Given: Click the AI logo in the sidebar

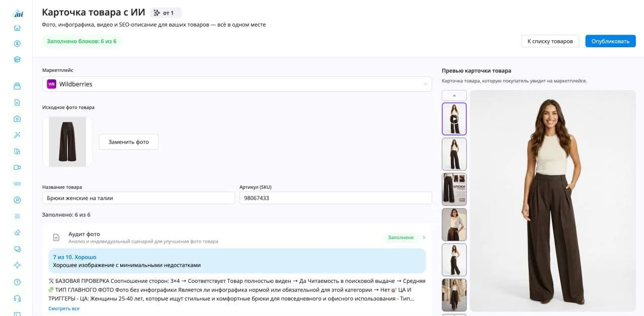Looking at the screenshot, I should coord(17,13).
